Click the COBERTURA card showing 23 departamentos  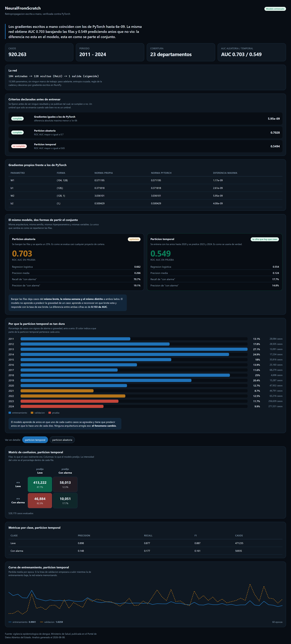click(x=181, y=52)
